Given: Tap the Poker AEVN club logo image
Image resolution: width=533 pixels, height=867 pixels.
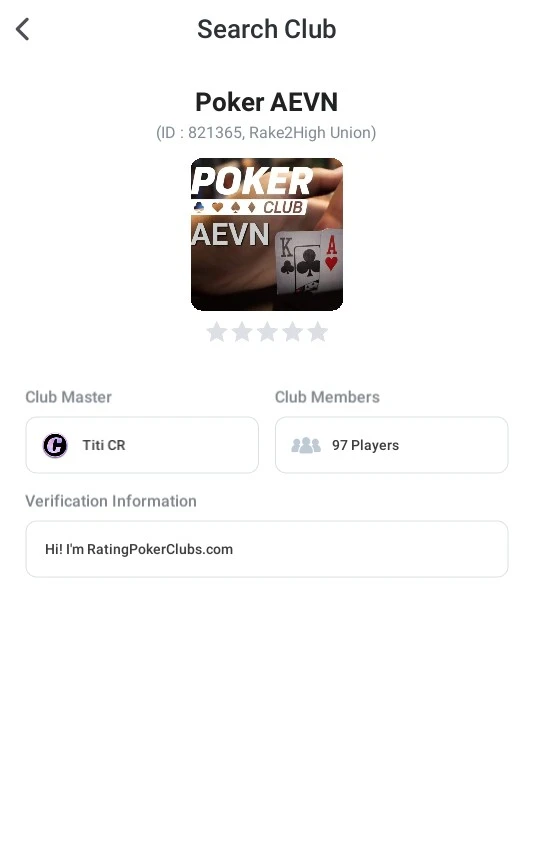Looking at the screenshot, I should point(266,234).
